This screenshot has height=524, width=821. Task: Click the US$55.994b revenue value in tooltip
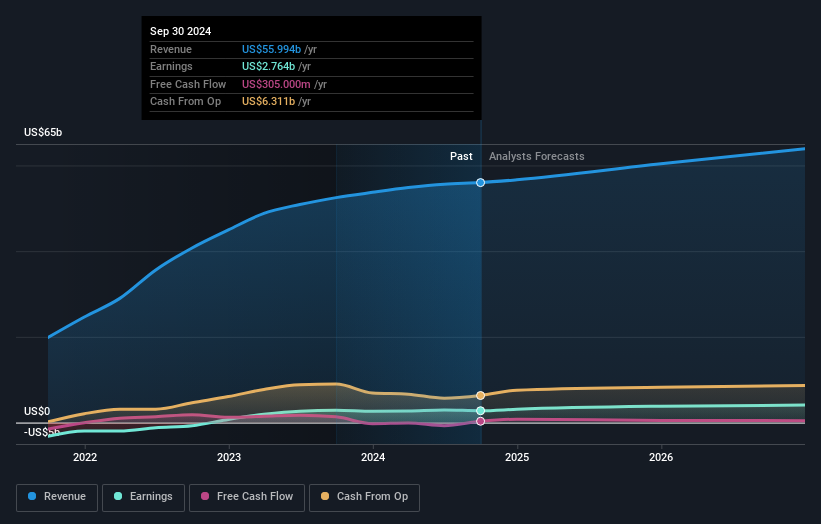click(271, 49)
